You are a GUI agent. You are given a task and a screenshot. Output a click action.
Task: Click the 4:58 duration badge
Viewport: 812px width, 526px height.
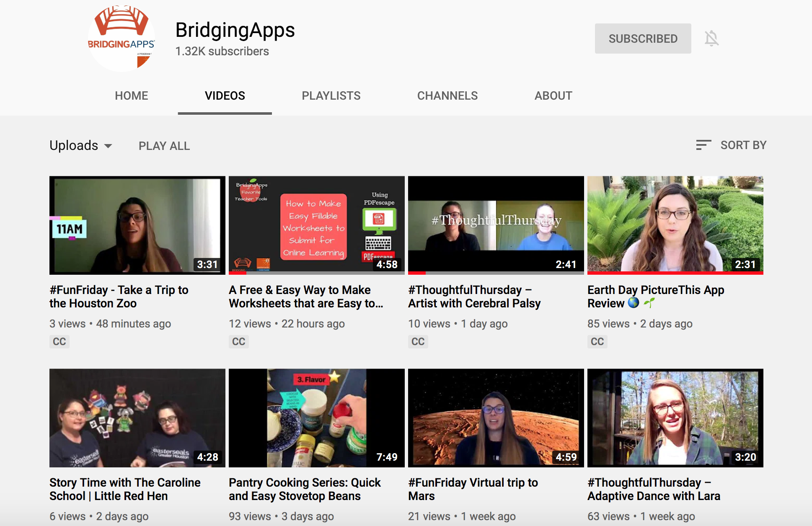pos(387,265)
